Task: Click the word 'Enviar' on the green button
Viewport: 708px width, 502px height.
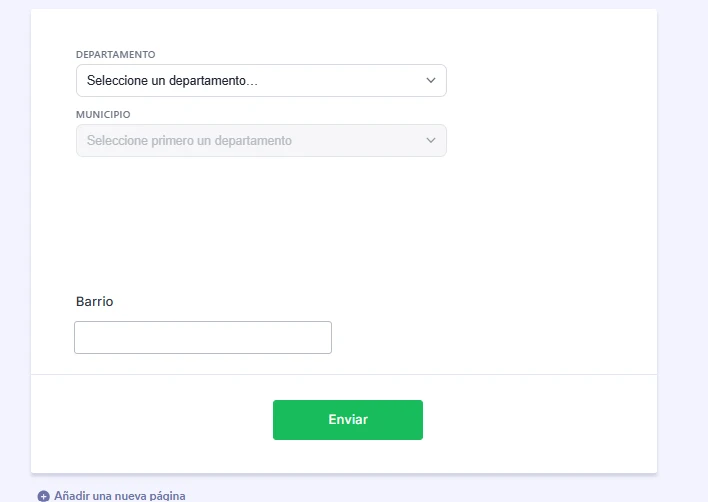Action: pyautogui.click(x=348, y=419)
